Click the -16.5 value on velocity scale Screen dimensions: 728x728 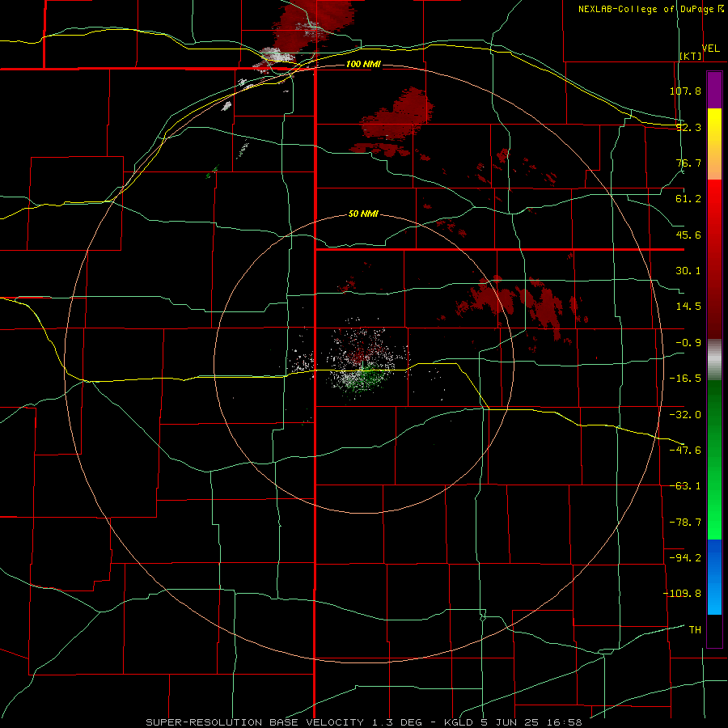tap(685, 379)
